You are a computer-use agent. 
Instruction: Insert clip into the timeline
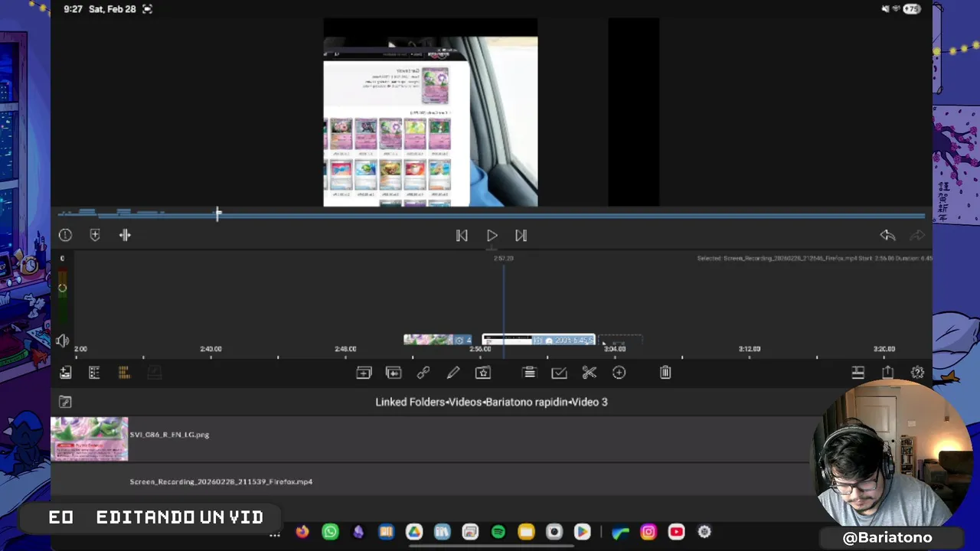364,373
